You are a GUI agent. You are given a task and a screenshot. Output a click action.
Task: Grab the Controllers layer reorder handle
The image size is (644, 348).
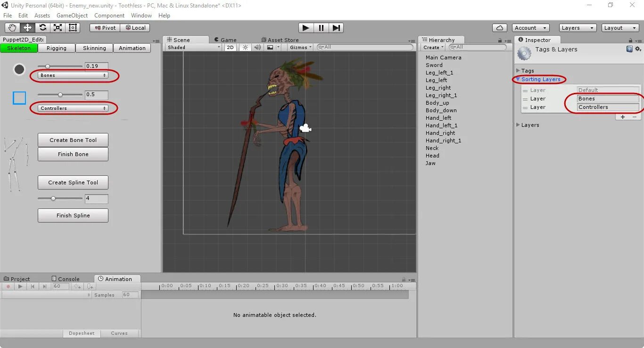525,108
